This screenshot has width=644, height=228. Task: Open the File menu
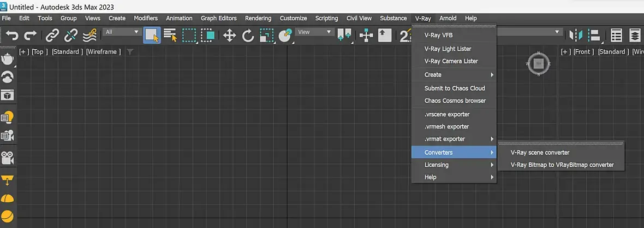click(7, 18)
